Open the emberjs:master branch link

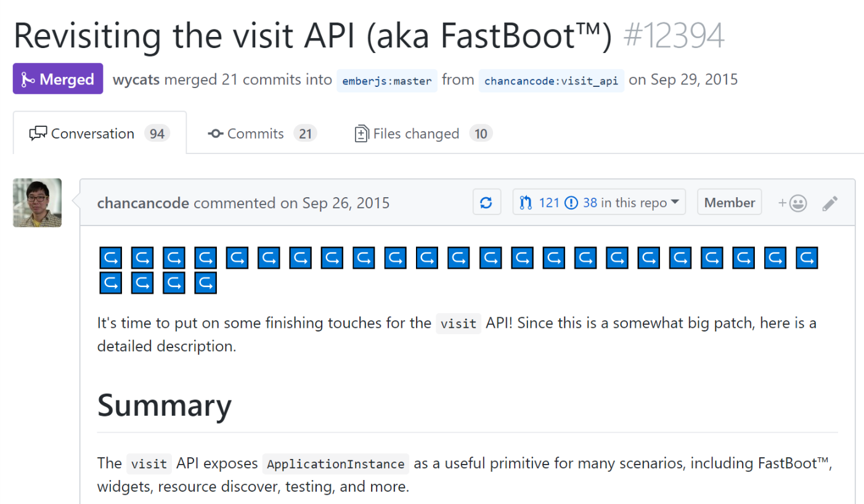tap(387, 81)
